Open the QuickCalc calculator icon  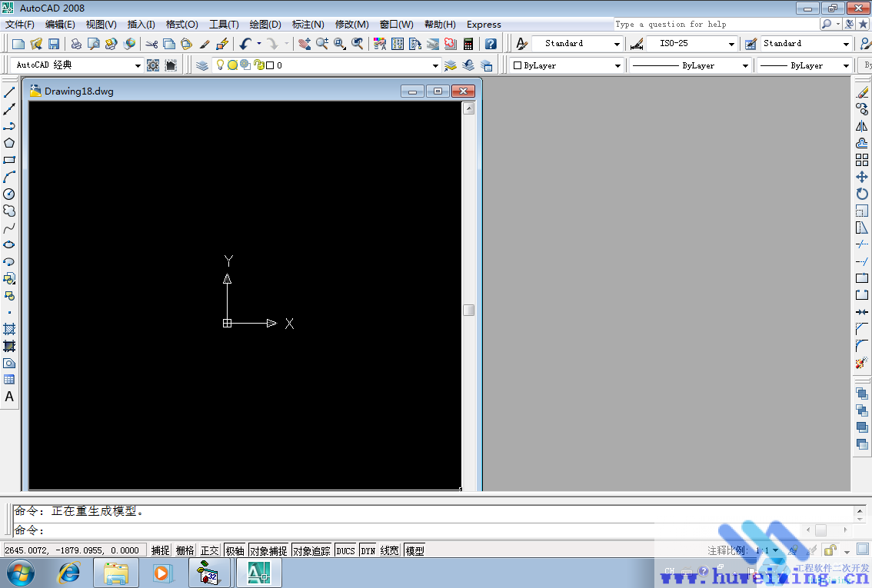[x=468, y=44]
